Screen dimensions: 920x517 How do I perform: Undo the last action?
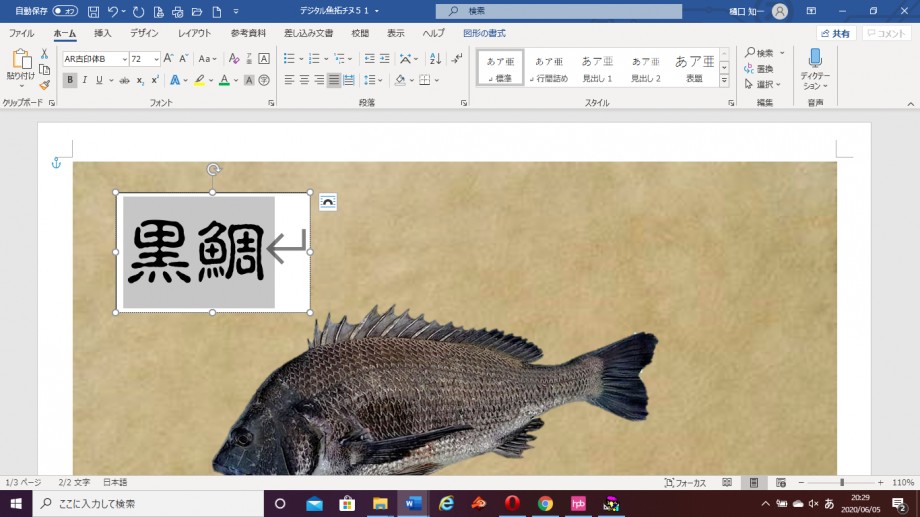[x=113, y=11]
